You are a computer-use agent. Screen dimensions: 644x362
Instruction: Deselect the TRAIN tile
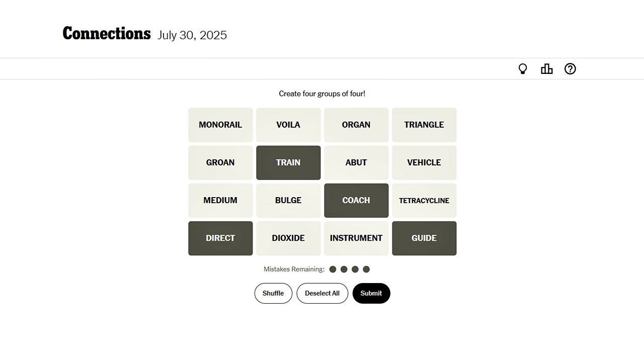coord(288,162)
